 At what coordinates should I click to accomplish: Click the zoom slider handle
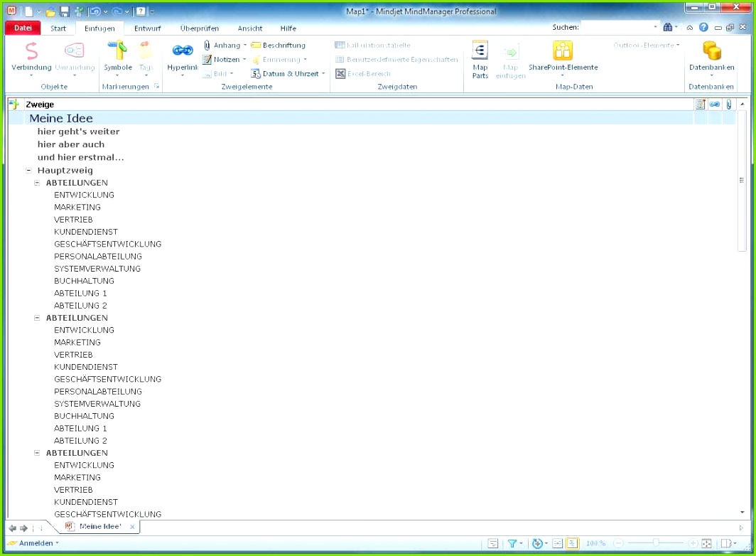click(656, 543)
